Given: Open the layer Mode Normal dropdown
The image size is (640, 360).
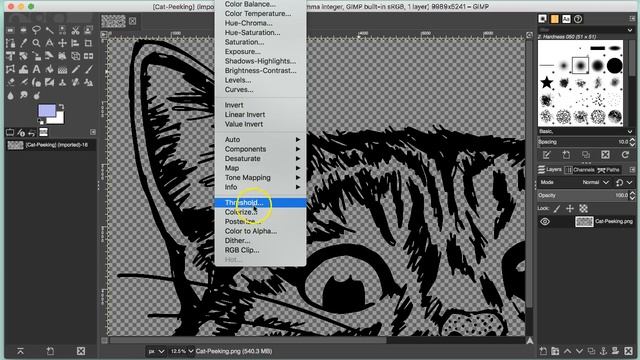Looking at the screenshot, I should tap(595, 182).
